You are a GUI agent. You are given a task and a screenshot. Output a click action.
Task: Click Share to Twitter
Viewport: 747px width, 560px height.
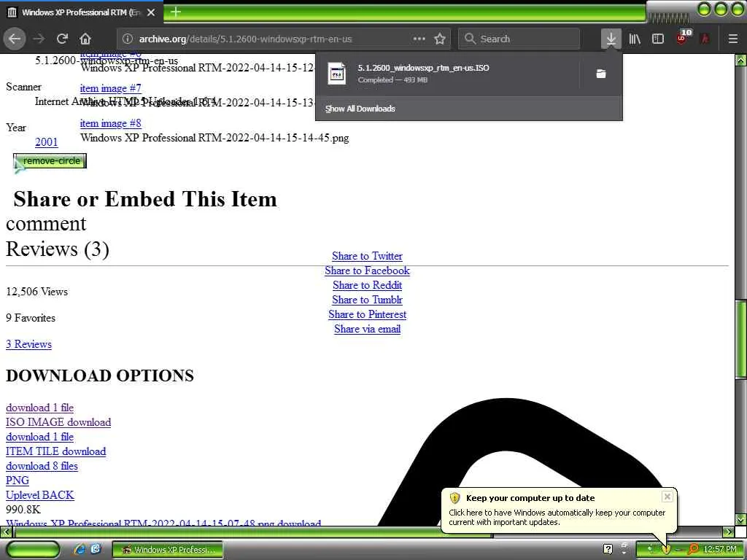[368, 256]
